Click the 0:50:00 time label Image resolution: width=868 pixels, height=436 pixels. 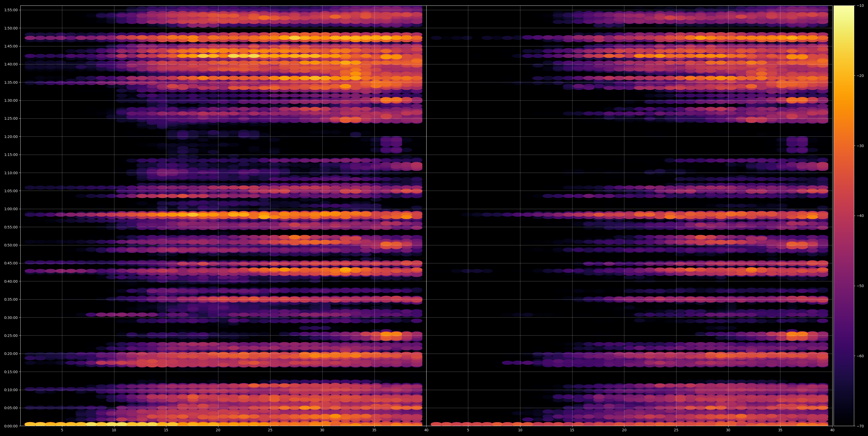(x=11, y=245)
